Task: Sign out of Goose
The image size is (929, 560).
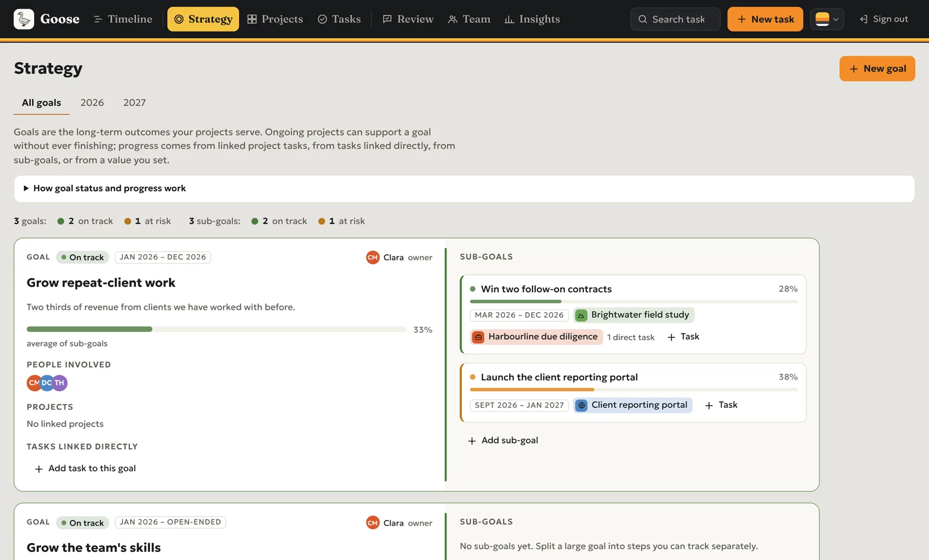Action: click(884, 19)
